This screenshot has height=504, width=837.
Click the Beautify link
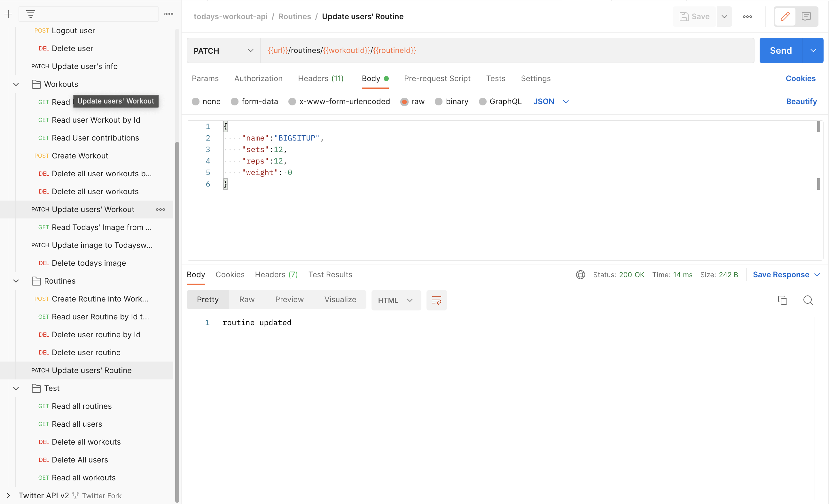click(x=801, y=102)
